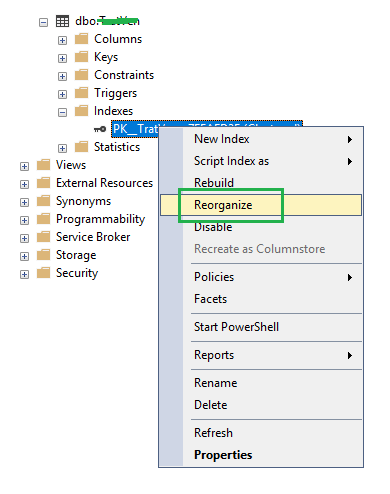Click the Service Broker folder icon
Image resolution: width=390 pixels, height=494 pixels.
[x=43, y=237]
